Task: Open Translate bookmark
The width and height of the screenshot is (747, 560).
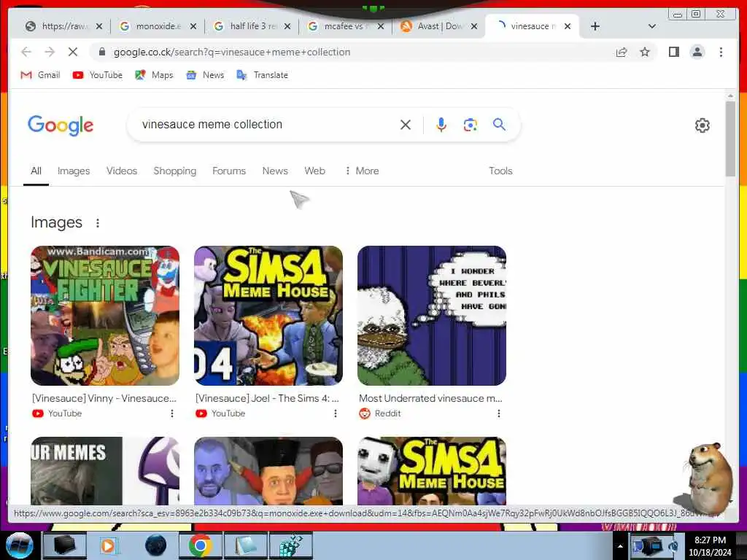Action: [263, 75]
